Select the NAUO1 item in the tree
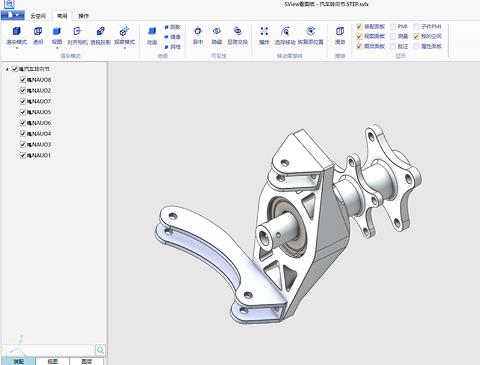 point(39,155)
